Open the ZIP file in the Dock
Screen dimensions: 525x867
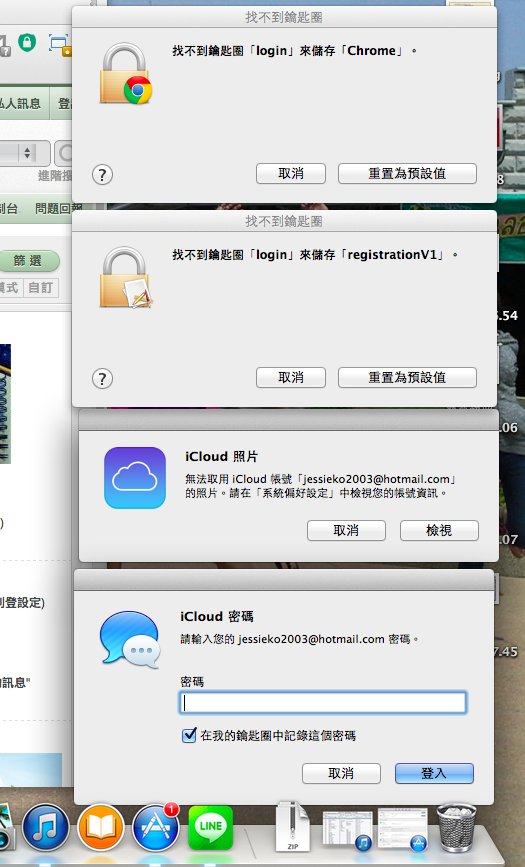click(293, 827)
